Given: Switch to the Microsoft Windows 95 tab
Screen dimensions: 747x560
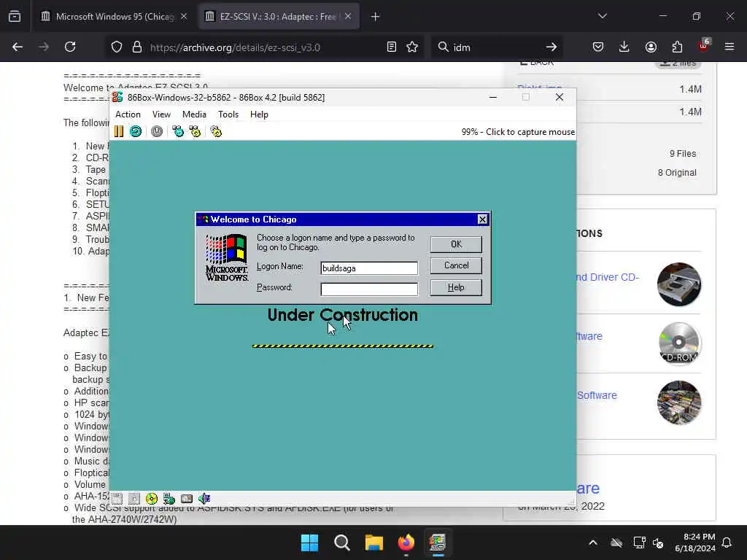Looking at the screenshot, I should (115, 17).
